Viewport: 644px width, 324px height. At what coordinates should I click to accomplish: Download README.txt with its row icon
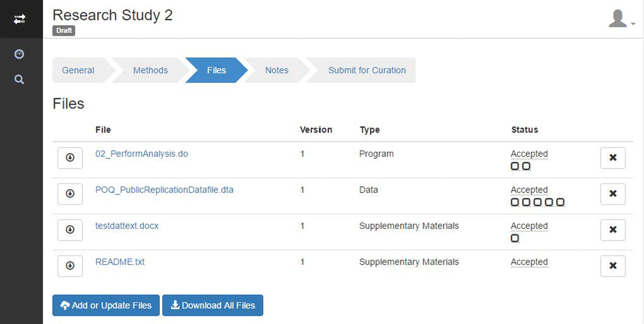point(70,265)
